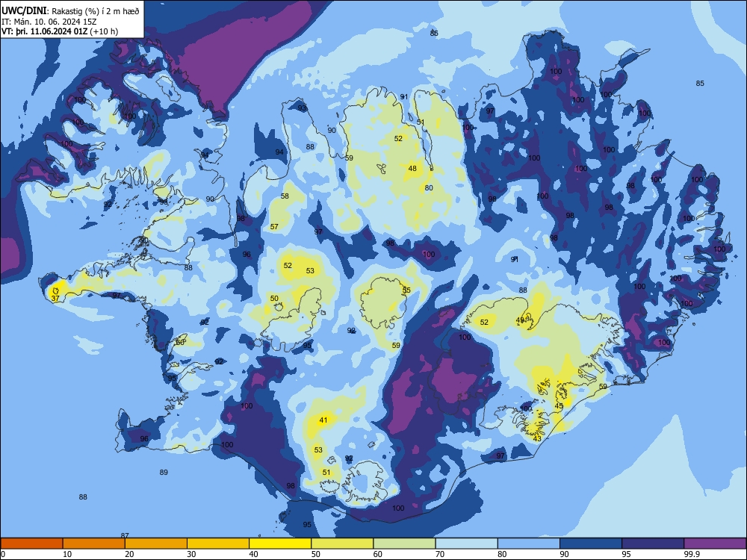747x560 pixels.
Task: Pick the dark orange 0–10 legend swatch
Action: coord(31,544)
